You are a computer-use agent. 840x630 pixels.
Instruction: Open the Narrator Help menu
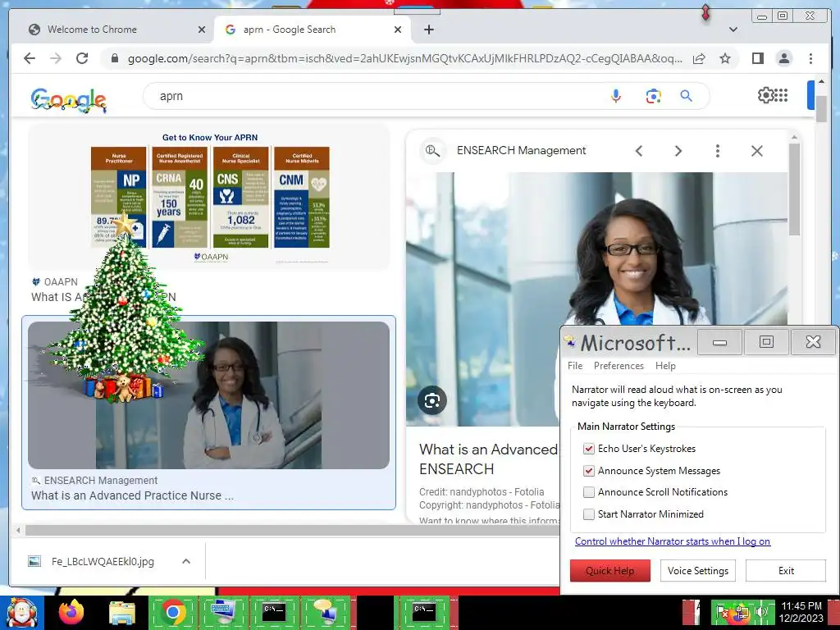pos(665,366)
